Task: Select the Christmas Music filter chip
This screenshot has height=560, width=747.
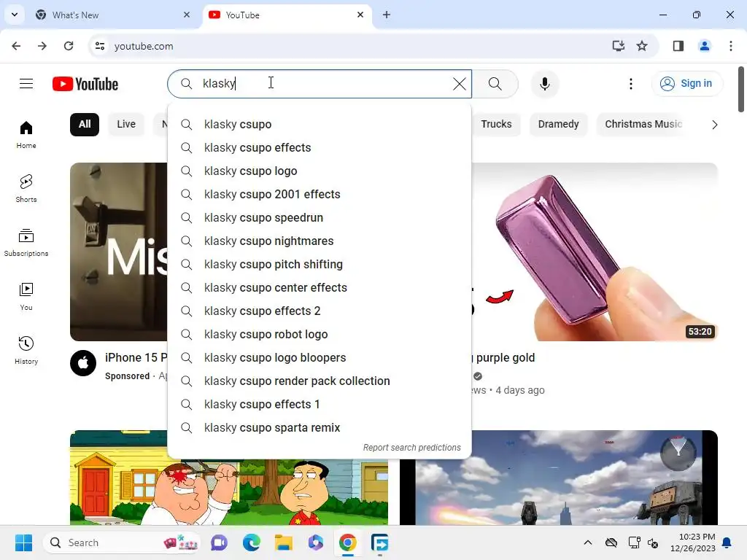Action: point(643,124)
